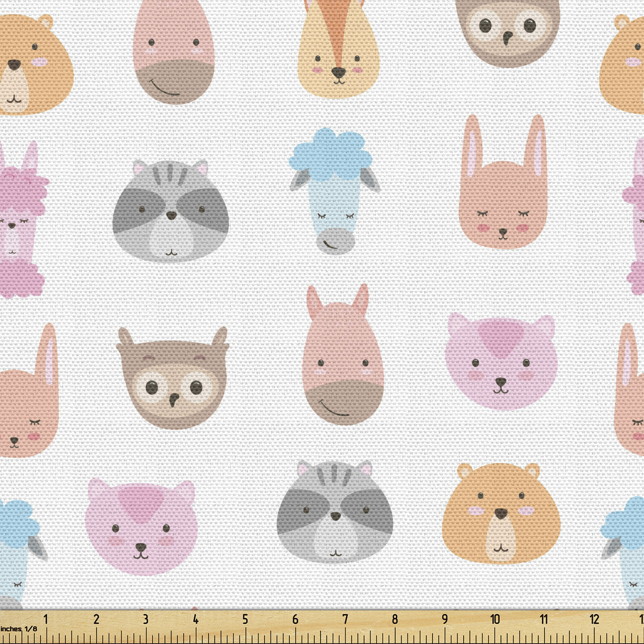Select the brown owl with ear tufts
This screenshot has height=644, width=644.
tap(172, 378)
